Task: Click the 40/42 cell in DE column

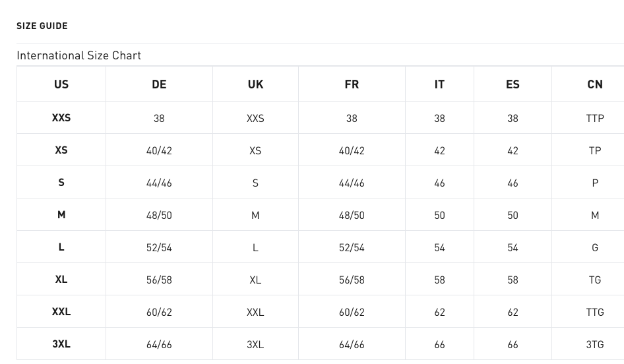Action: click(159, 151)
